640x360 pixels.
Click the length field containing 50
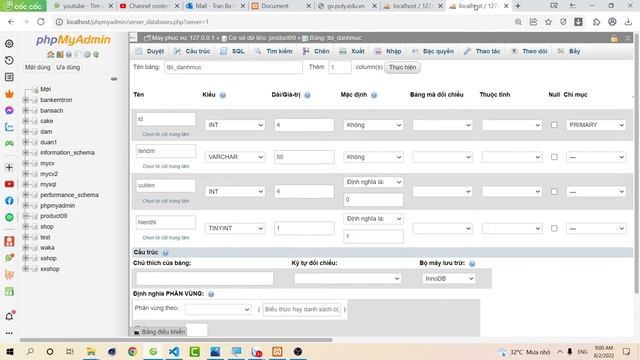(304, 157)
